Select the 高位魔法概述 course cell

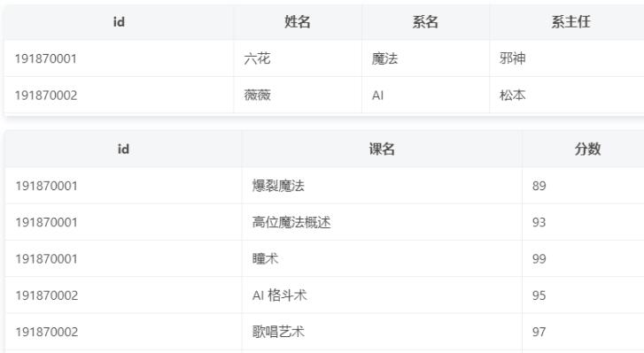pos(382,222)
